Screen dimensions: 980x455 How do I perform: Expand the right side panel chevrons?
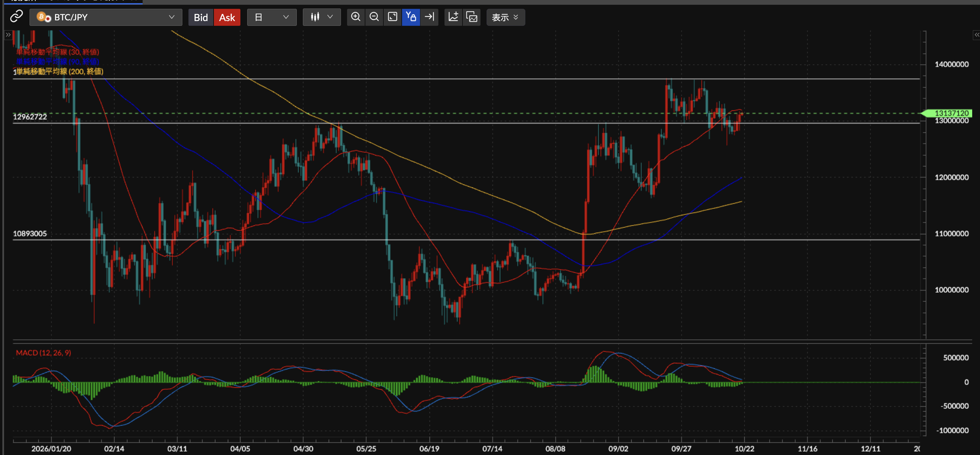point(976,35)
